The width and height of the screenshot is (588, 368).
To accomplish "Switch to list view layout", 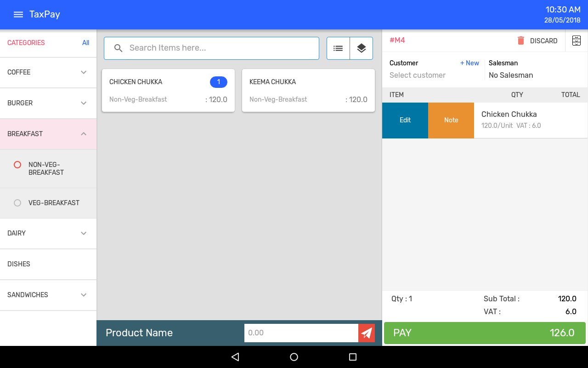I will 338,48.
